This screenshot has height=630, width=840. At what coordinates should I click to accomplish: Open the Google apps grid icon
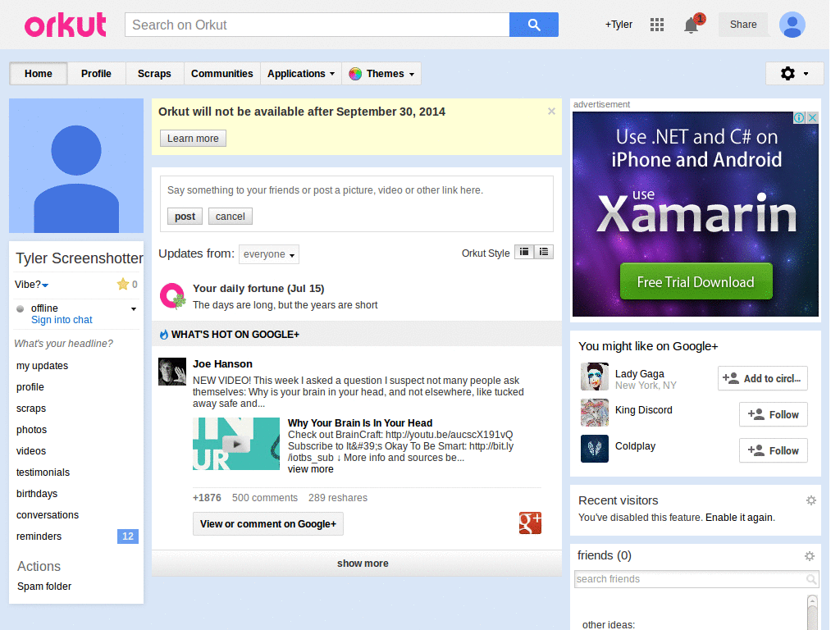click(x=657, y=25)
